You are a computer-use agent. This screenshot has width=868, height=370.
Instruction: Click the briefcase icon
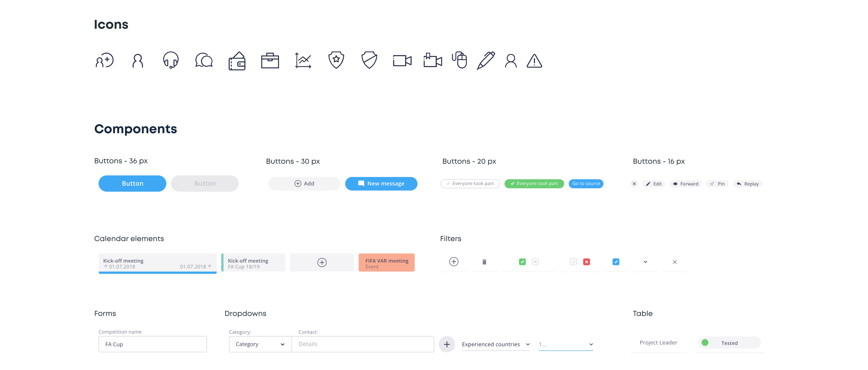click(x=270, y=61)
